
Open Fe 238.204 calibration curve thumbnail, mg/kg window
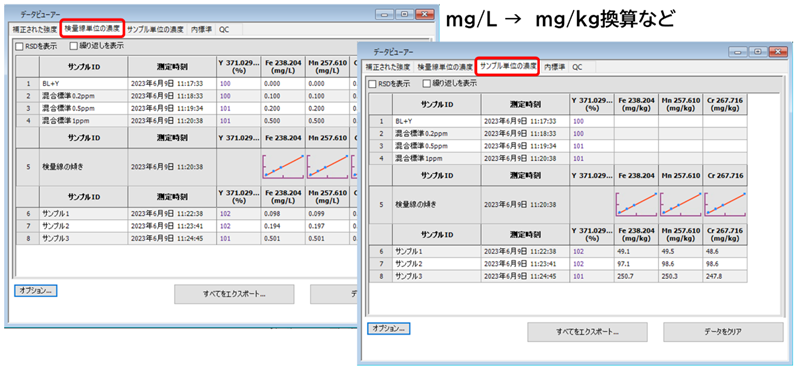[x=636, y=204]
